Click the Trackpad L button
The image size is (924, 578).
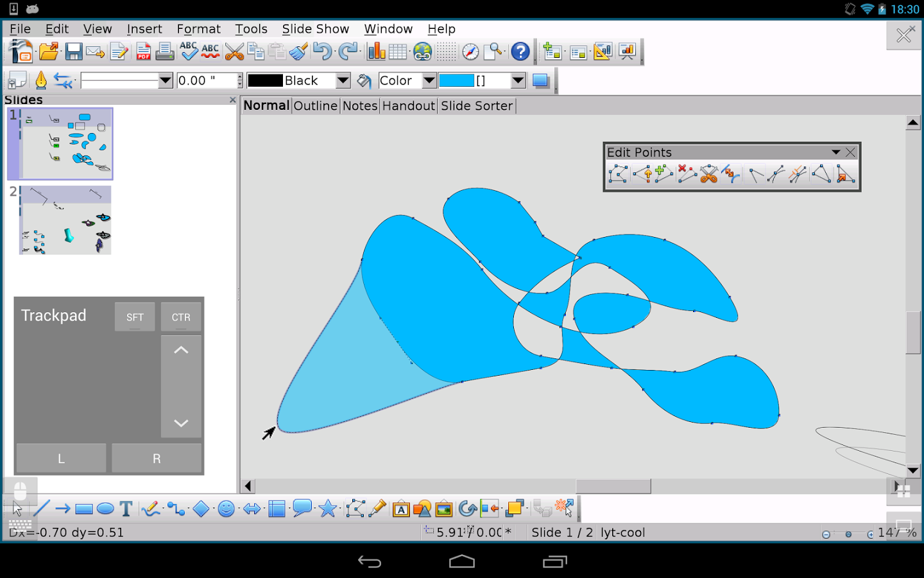click(61, 459)
